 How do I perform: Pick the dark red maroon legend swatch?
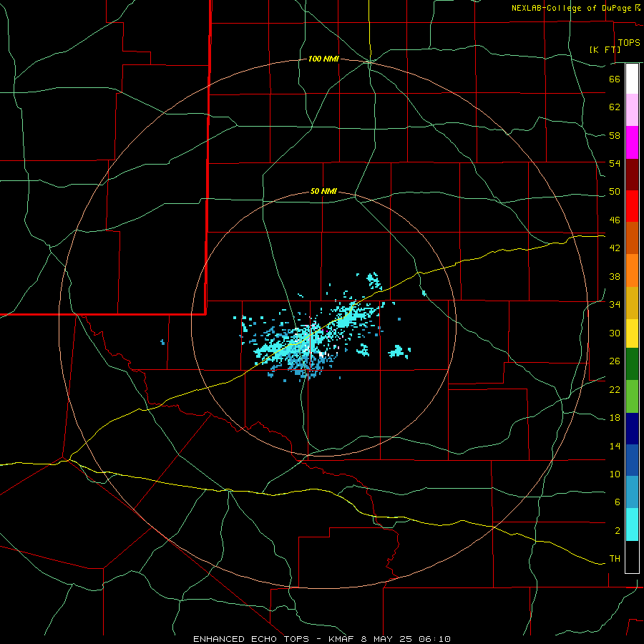click(x=632, y=175)
